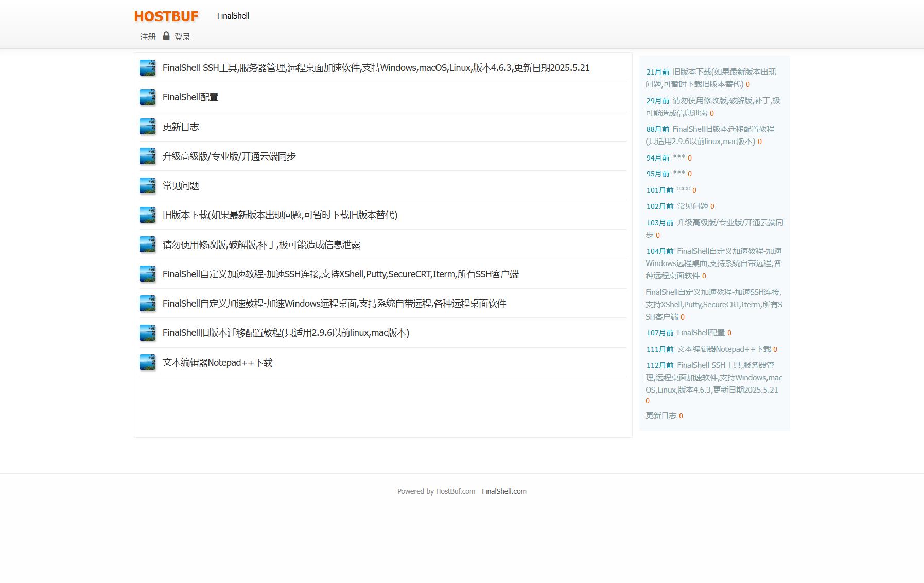Open 旧版本下载 topic in main list
This screenshot has width=924, height=583.
[x=280, y=215]
